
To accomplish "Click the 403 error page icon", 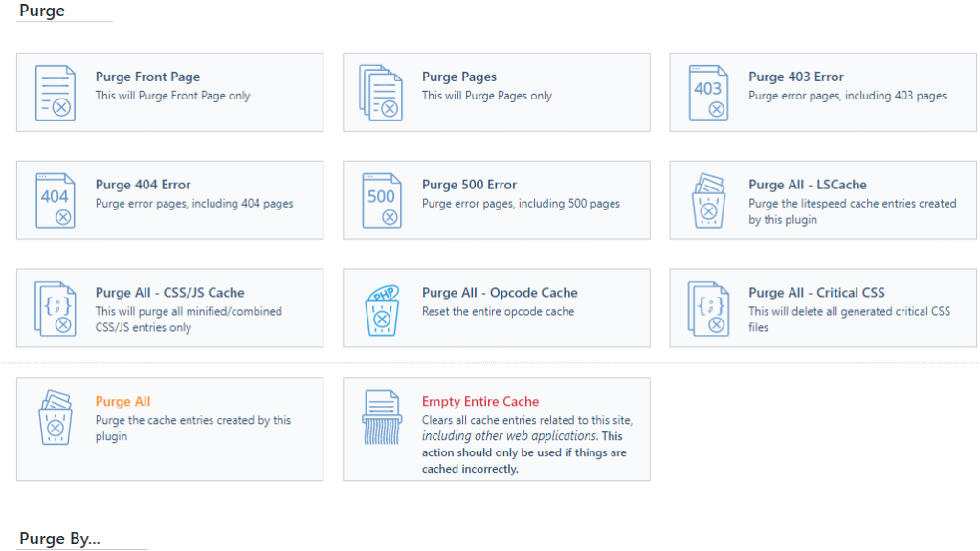I will [708, 93].
